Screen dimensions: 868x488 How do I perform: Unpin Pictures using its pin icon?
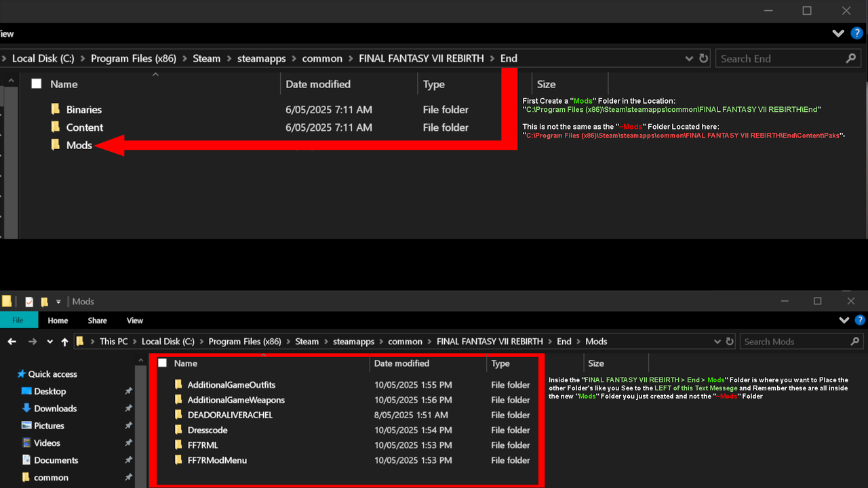tap(128, 426)
